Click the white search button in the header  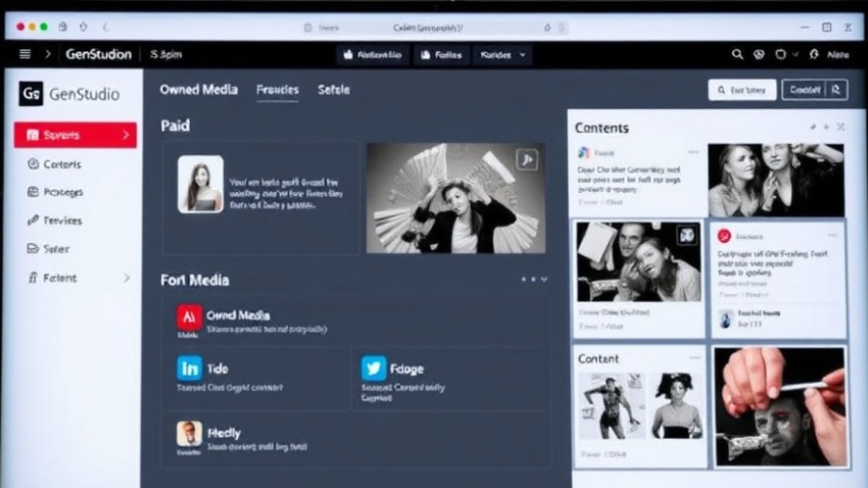[x=742, y=90]
